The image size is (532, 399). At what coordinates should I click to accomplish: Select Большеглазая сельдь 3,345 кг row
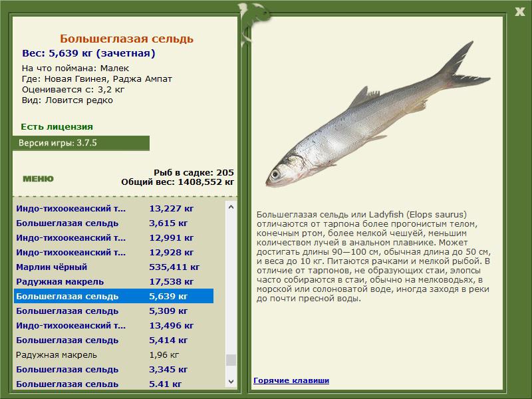[114, 370]
